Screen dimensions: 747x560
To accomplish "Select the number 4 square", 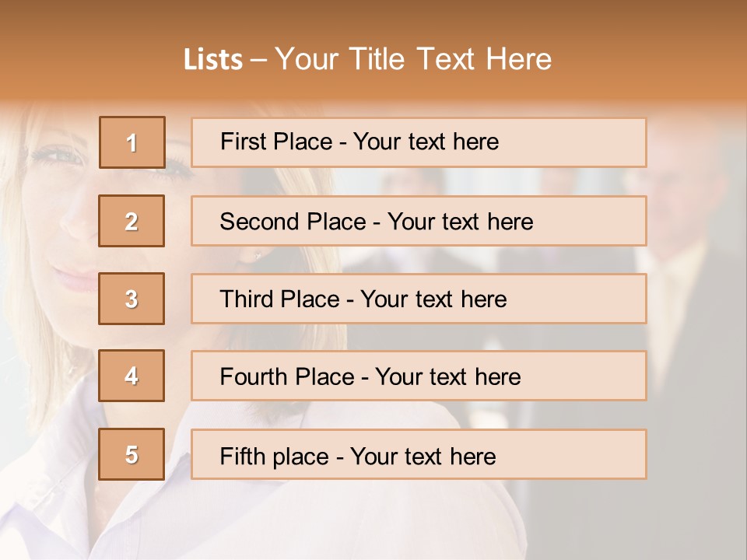I will [132, 376].
